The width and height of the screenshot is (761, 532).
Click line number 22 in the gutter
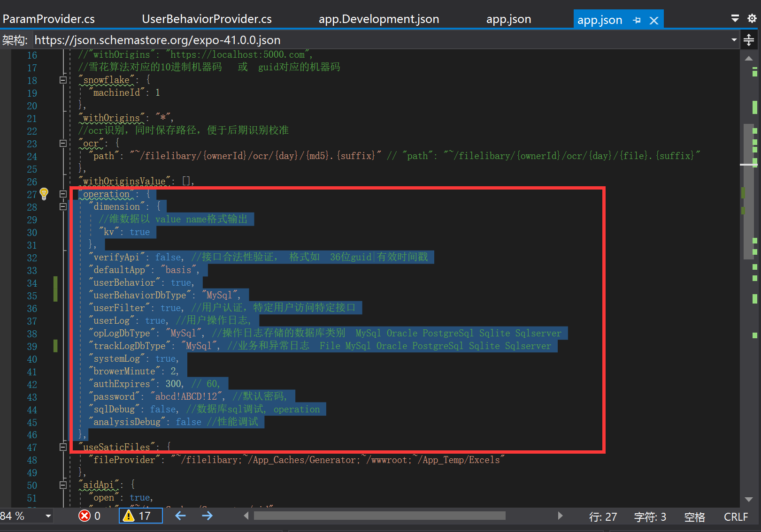(32, 131)
